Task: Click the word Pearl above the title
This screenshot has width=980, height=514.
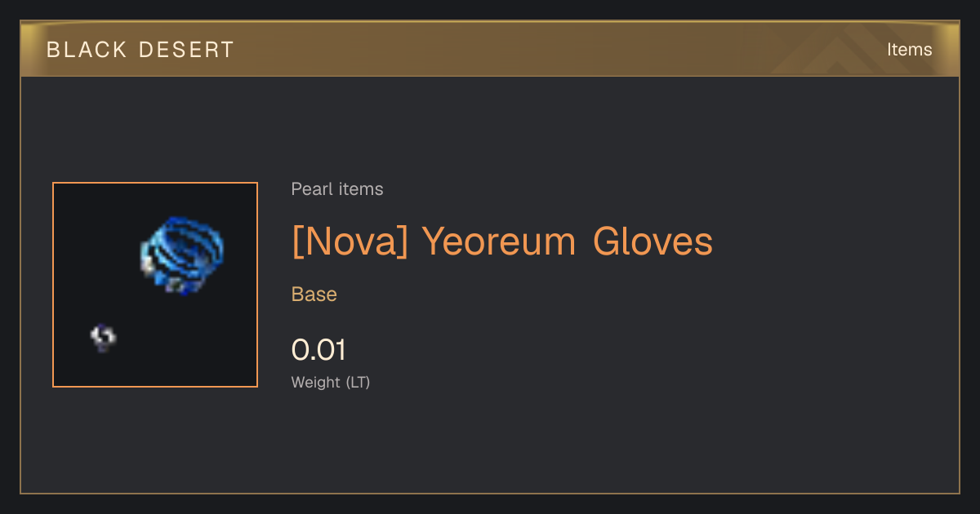Action: (310, 189)
